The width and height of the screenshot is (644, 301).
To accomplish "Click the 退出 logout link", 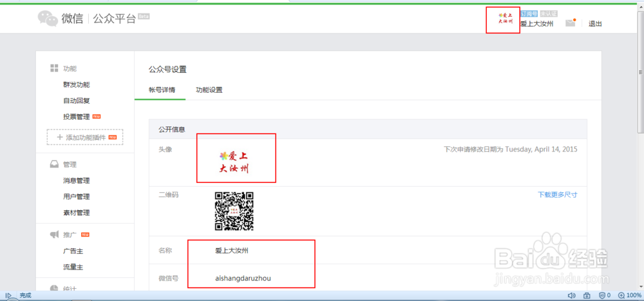I will (595, 24).
